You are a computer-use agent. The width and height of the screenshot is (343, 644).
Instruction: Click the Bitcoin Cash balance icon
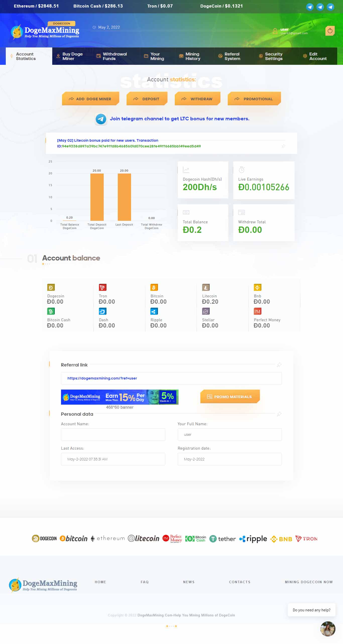click(x=51, y=311)
